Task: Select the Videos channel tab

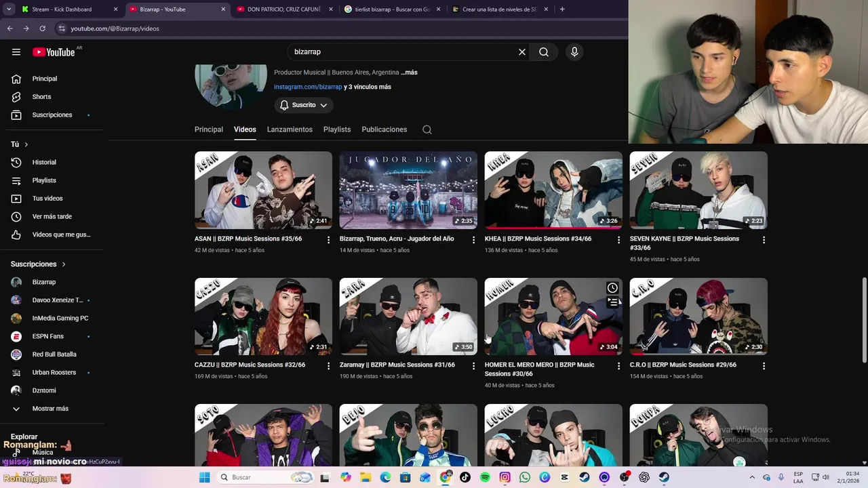Action: coord(245,129)
